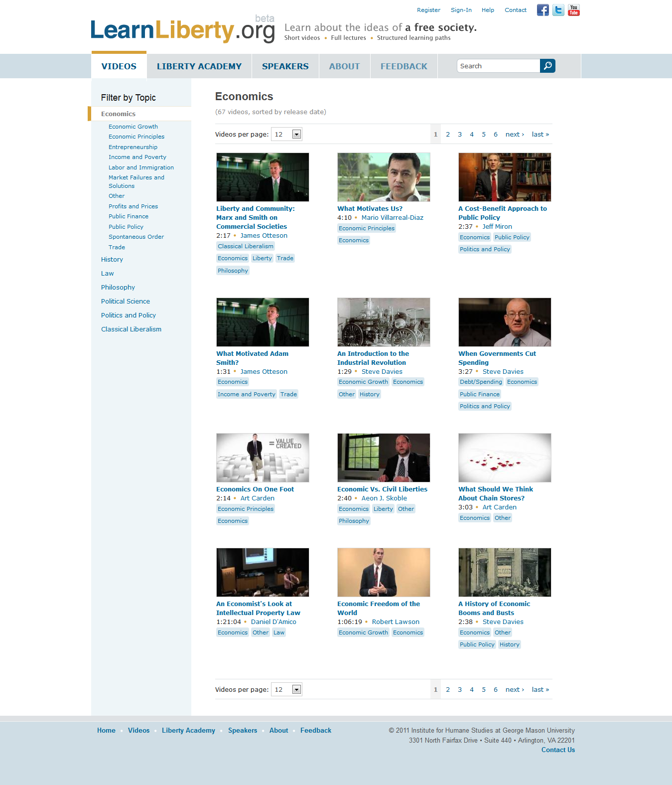Open footer Liberty Academy link
The image size is (672, 785).
[188, 730]
